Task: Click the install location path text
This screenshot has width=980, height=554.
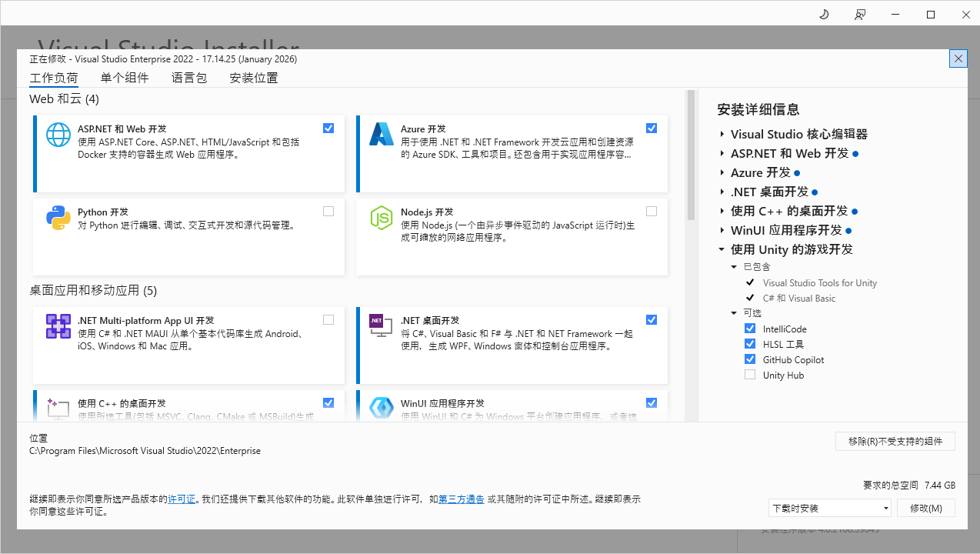Action: [x=145, y=451]
